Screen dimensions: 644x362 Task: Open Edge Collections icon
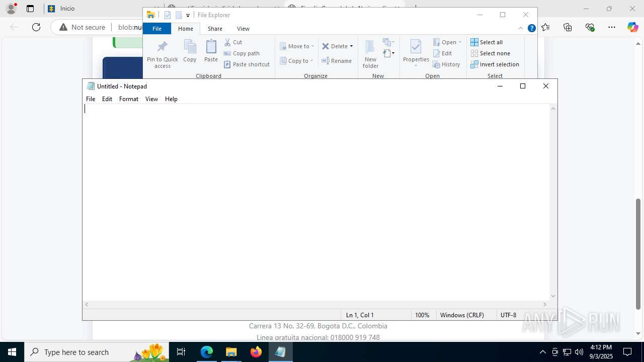(x=568, y=27)
